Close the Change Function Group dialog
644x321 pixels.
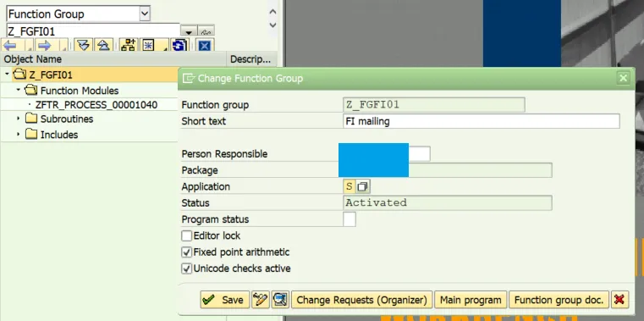coord(624,78)
